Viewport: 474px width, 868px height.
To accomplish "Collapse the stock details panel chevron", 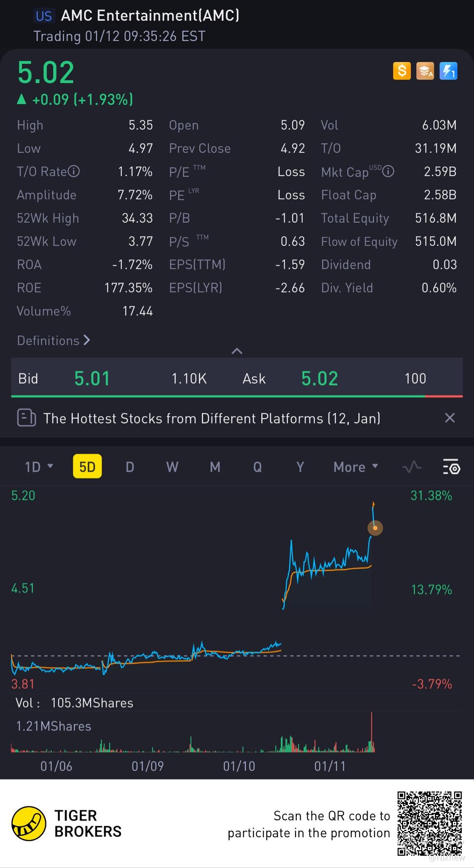I will coord(237,351).
